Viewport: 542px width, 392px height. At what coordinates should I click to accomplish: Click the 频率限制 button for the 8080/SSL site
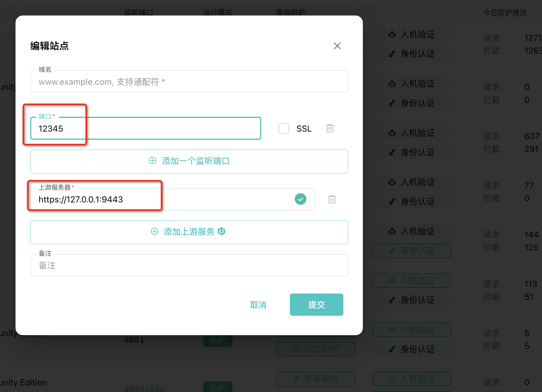click(x=315, y=379)
